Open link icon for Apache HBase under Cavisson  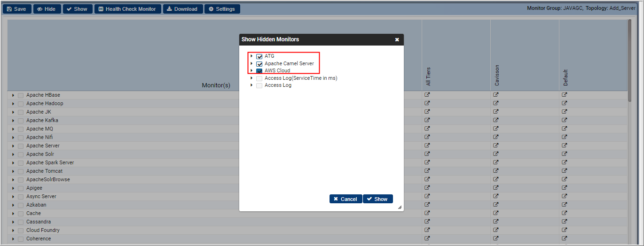click(496, 95)
